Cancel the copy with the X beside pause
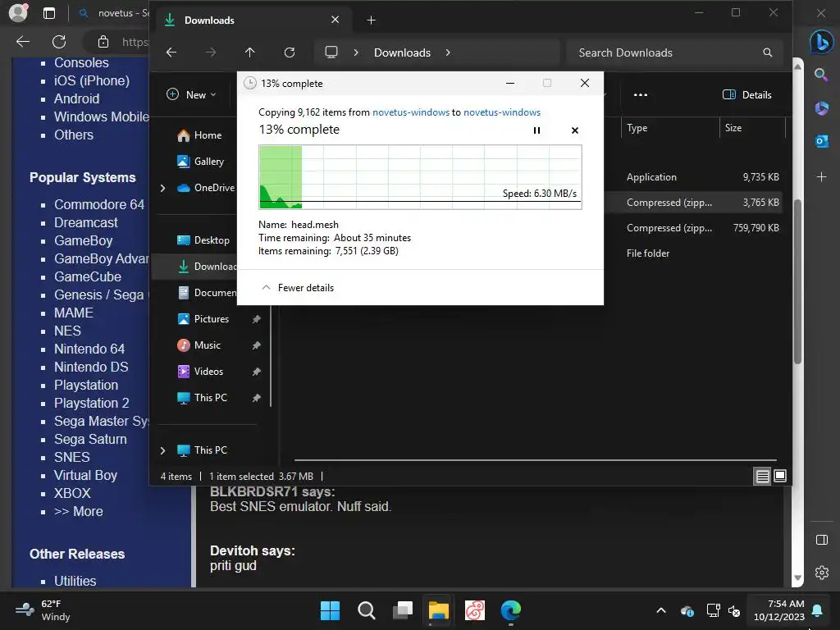The width and height of the screenshot is (840, 630). [x=575, y=130]
